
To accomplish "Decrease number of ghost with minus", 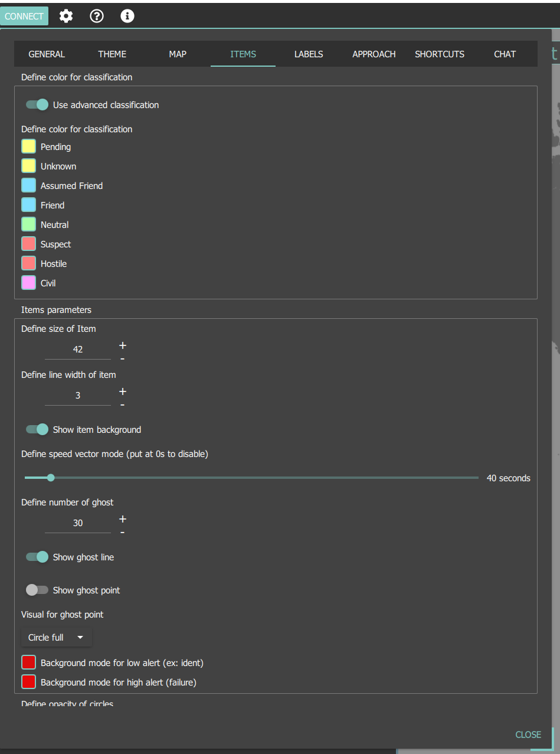I will click(123, 532).
